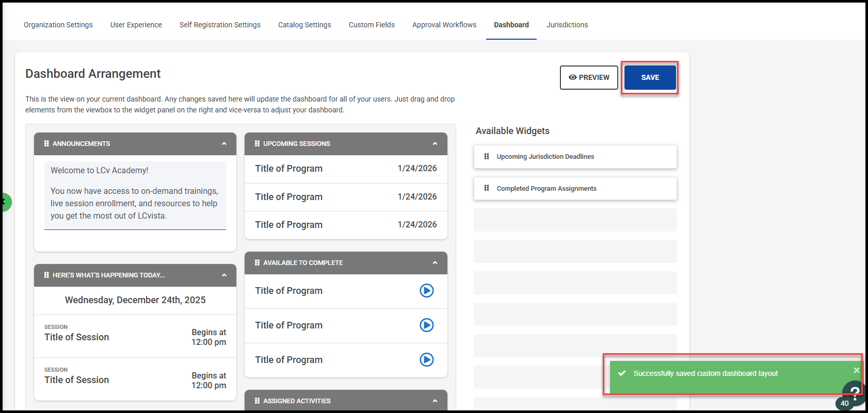
Task: Click grip icon beside Upcoming Jurisdiction Deadlines
Action: (487, 157)
